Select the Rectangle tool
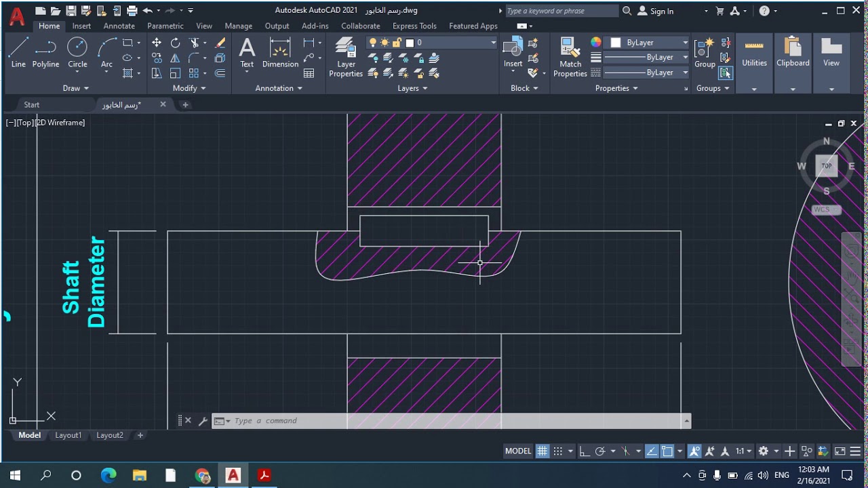Screen dimensions: 868x488 pyautogui.click(x=127, y=43)
